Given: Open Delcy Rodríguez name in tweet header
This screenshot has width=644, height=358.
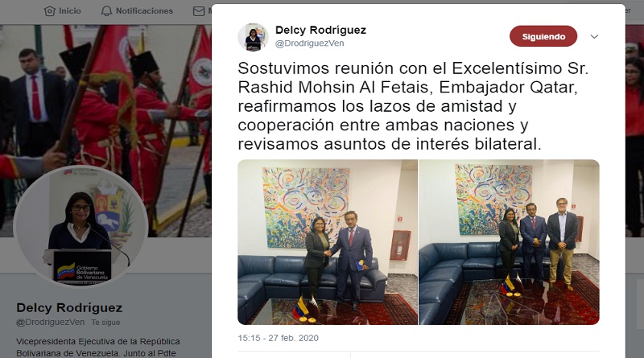Looking at the screenshot, I should [320, 30].
